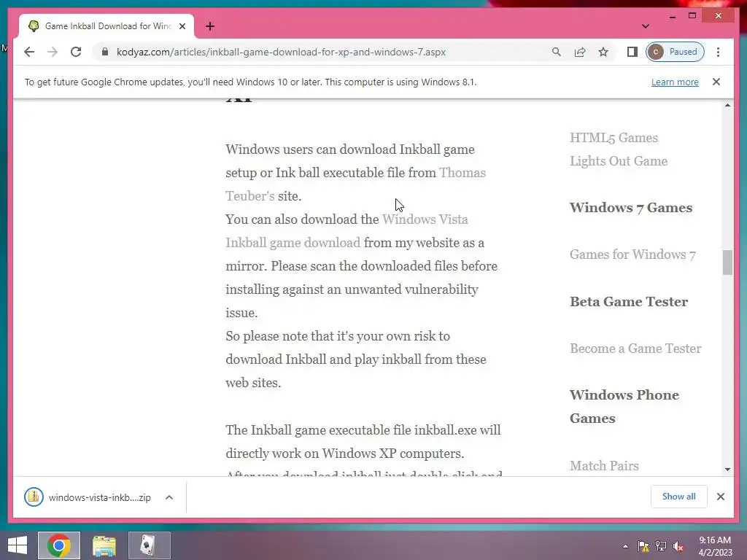The height and width of the screenshot is (560, 747).
Task: Click the page scrollbar up arrow
Action: click(727, 105)
